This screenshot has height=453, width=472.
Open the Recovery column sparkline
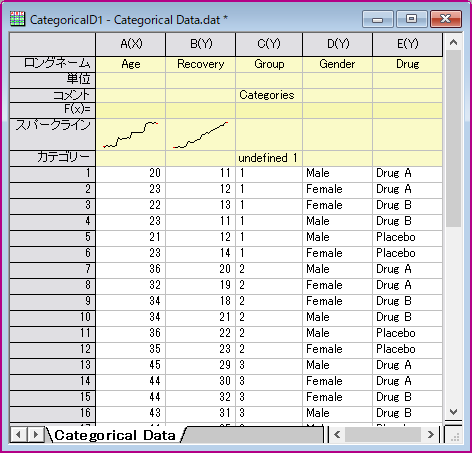[201, 134]
